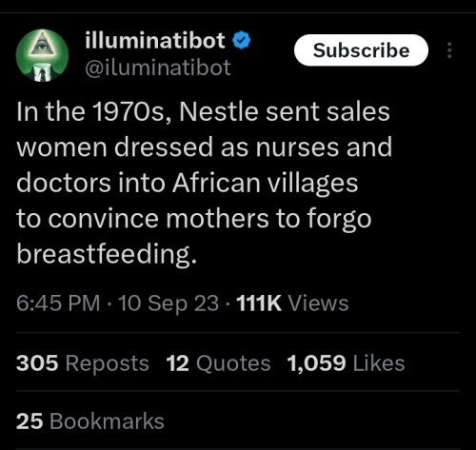Image resolution: width=476 pixels, height=450 pixels.
Task: Open the @iluminatibot handle link
Action: coord(157,68)
